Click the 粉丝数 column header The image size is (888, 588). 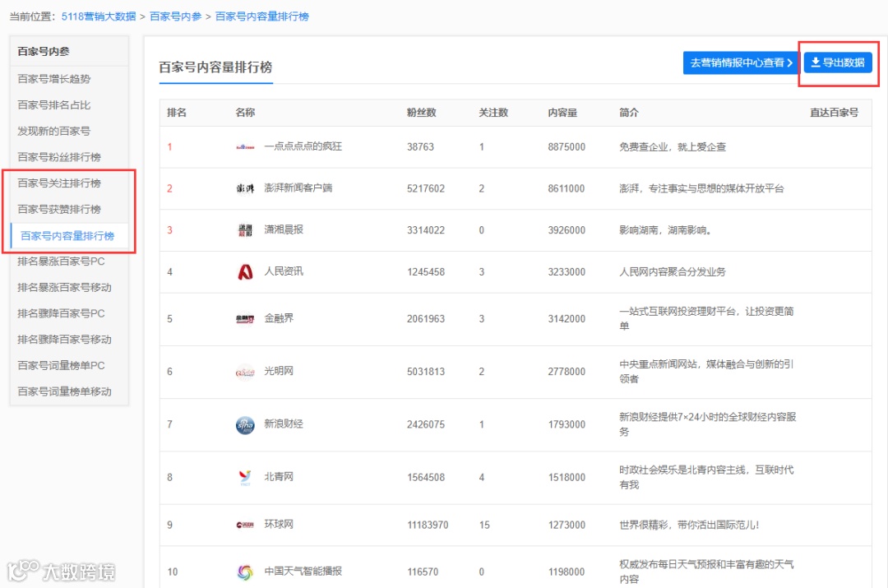[x=421, y=113]
